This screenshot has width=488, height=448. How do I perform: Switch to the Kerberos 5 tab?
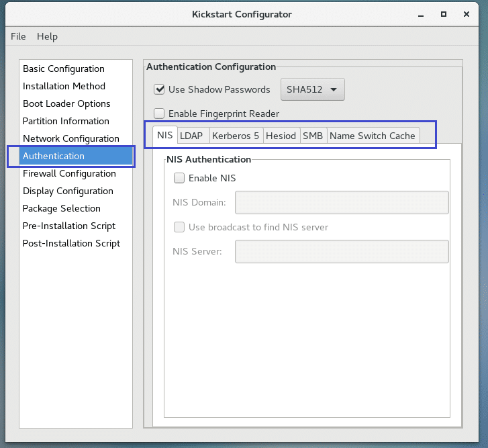click(236, 136)
